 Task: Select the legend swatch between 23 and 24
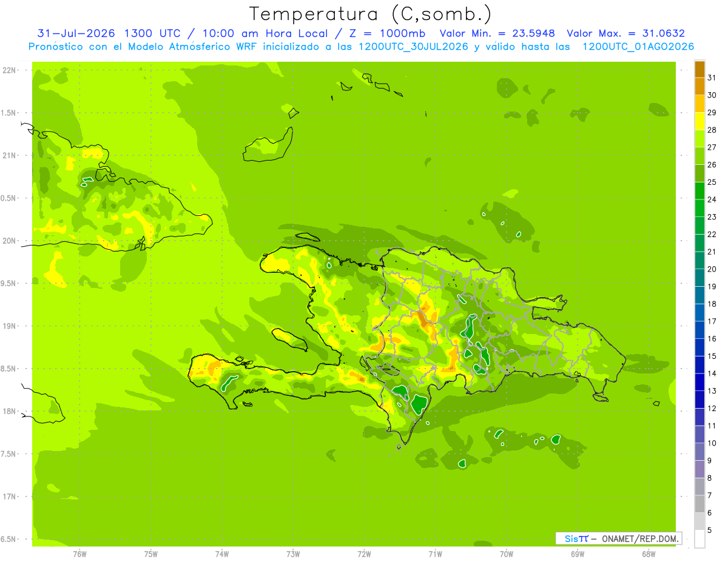(699, 208)
